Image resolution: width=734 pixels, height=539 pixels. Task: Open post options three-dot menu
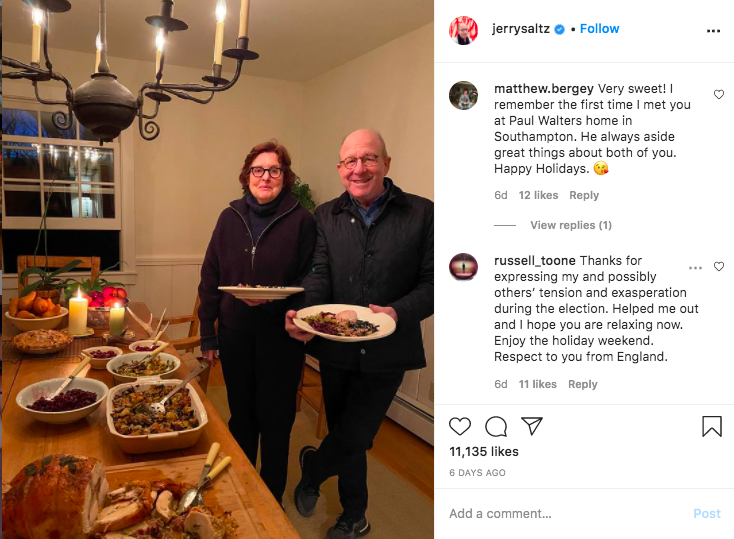click(713, 31)
